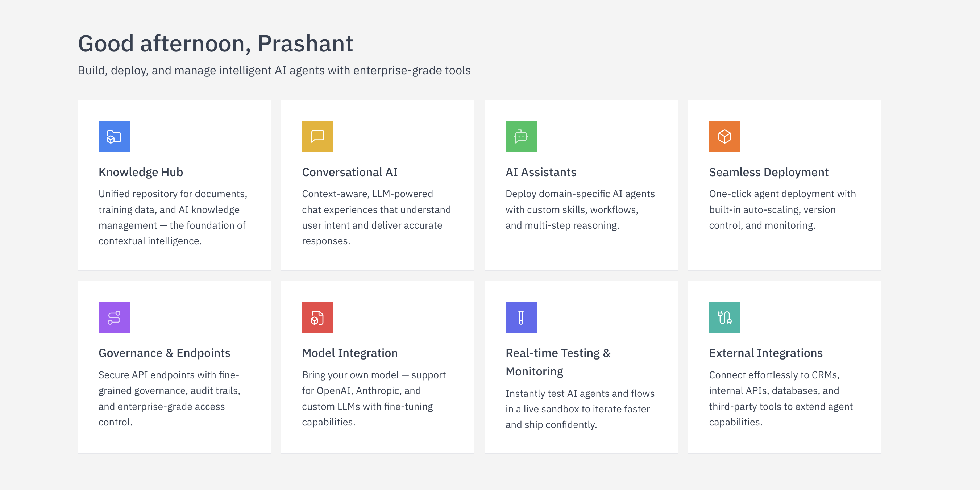Open the External Integrations title

[765, 353]
